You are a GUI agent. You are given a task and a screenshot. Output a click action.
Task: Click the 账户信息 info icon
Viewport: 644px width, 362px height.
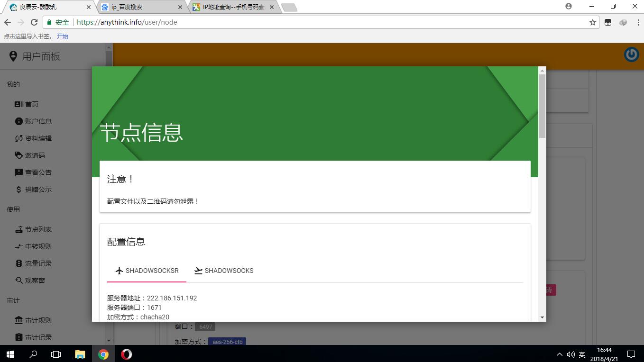click(19, 121)
